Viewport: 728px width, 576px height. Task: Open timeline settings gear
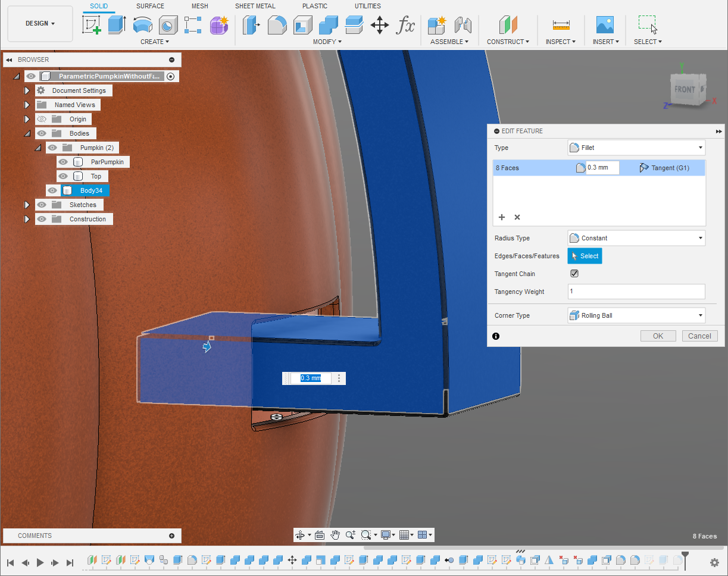click(x=715, y=562)
